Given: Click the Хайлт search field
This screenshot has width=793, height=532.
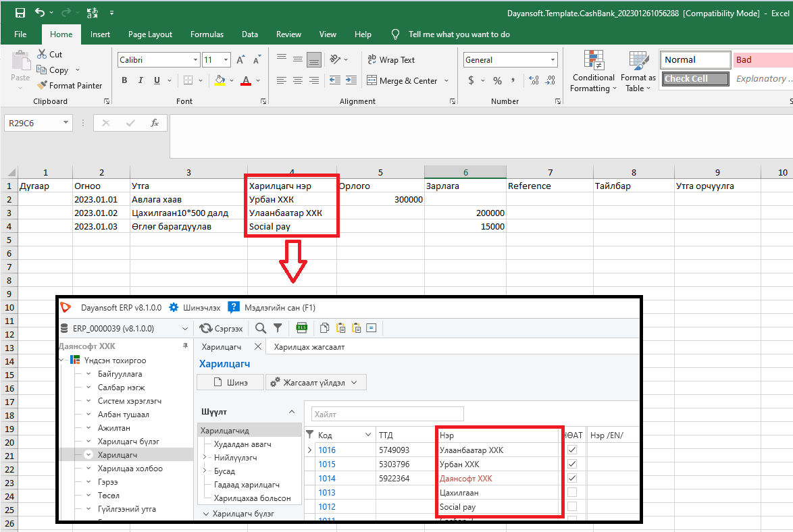Looking at the screenshot, I should coord(387,414).
